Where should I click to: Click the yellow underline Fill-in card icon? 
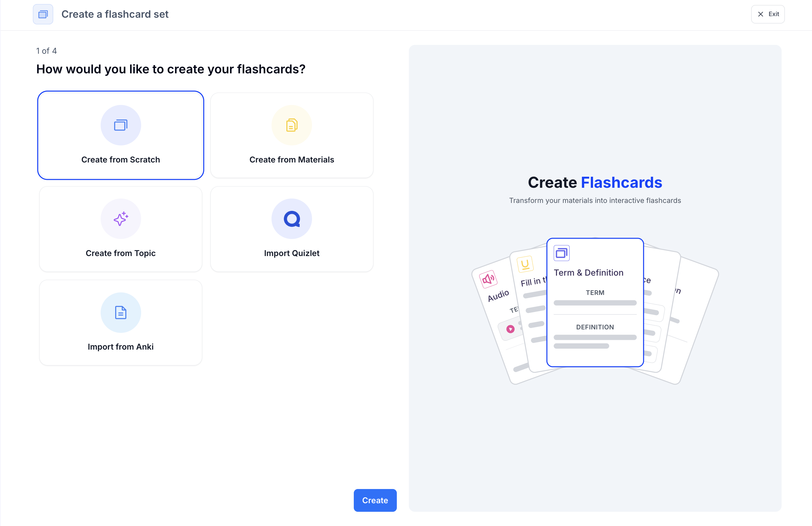coord(525,264)
